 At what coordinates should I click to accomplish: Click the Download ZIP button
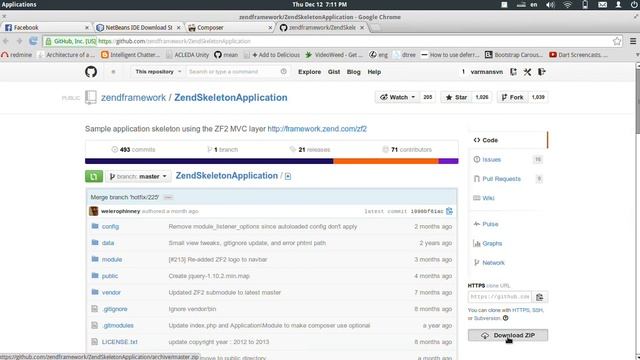pos(508,335)
